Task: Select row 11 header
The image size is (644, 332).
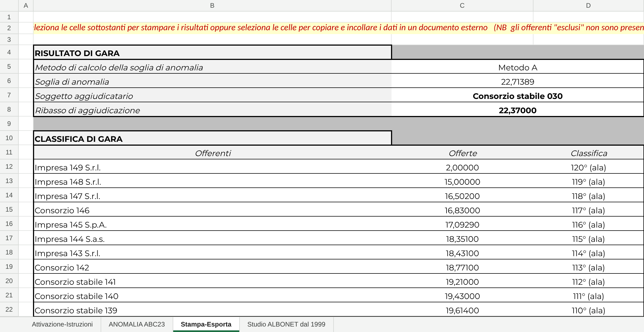Action: (x=9, y=152)
